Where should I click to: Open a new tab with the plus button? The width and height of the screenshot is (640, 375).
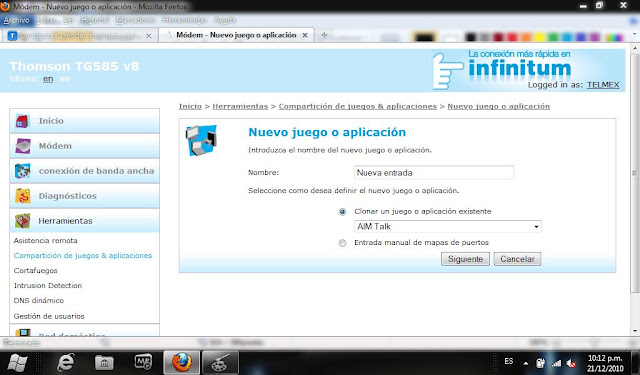[x=324, y=35]
